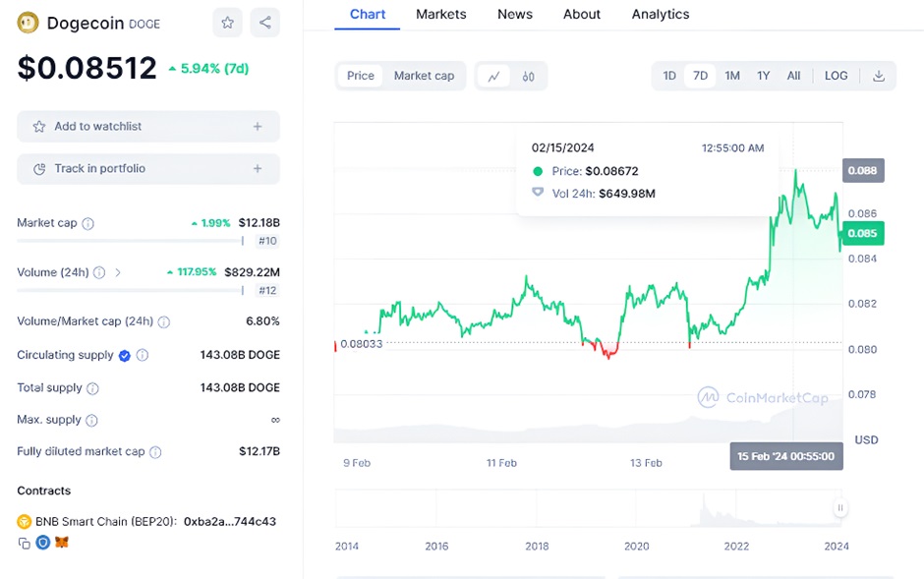
Task: Click the timeline range slider handle
Action: (840, 508)
